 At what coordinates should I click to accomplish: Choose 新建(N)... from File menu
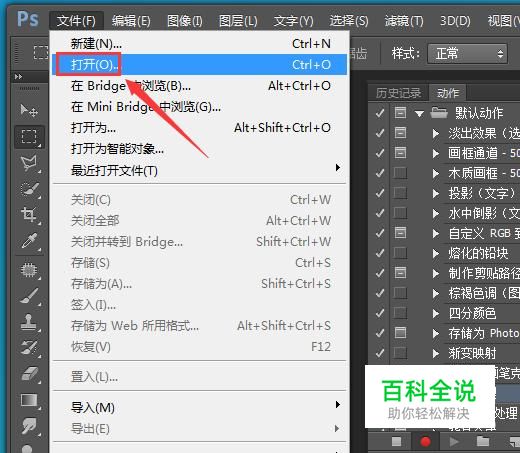click(x=199, y=44)
